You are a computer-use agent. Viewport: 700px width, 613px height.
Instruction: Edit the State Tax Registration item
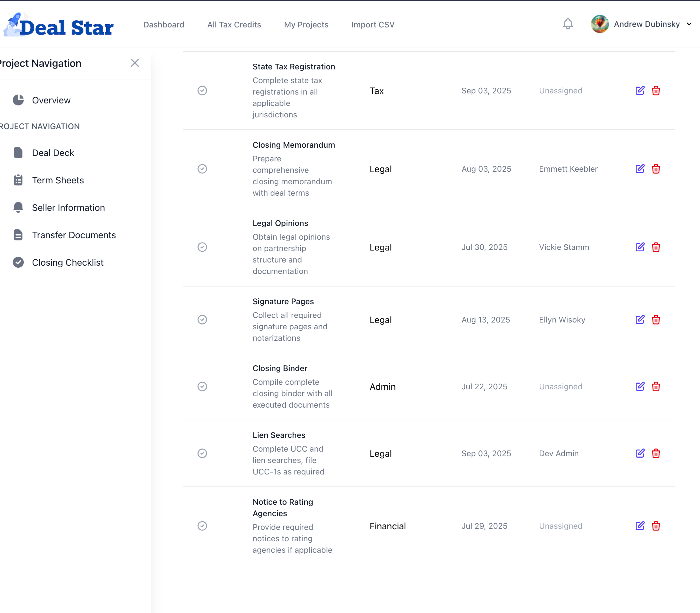pyautogui.click(x=640, y=91)
